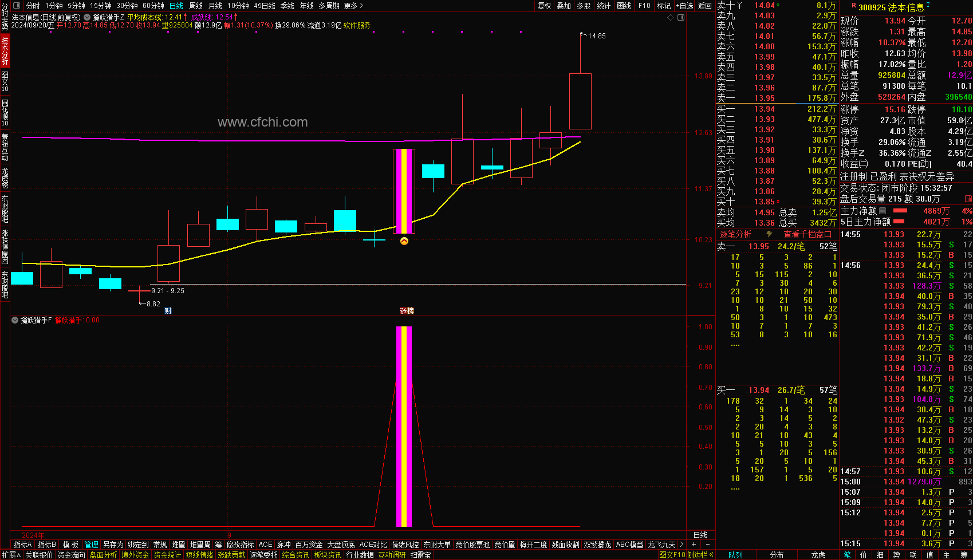Click the 14.85 high price label
Viewport: 973px width, 560px height.
click(597, 36)
